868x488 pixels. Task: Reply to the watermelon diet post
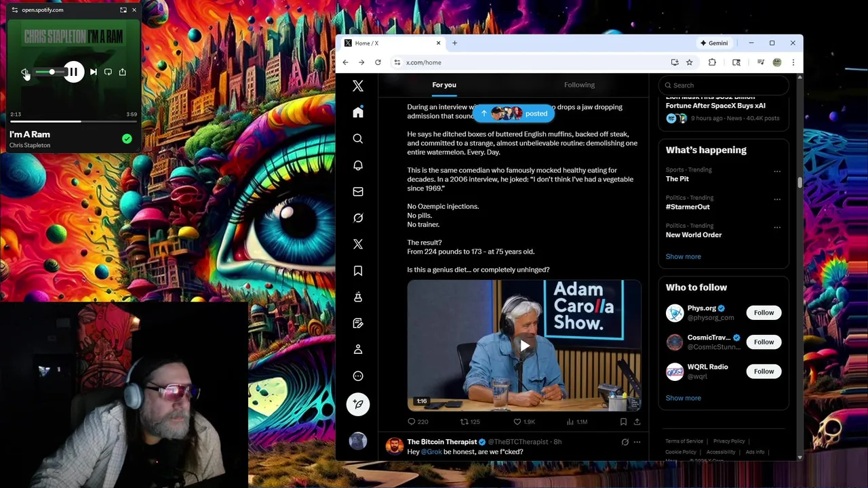click(417, 422)
